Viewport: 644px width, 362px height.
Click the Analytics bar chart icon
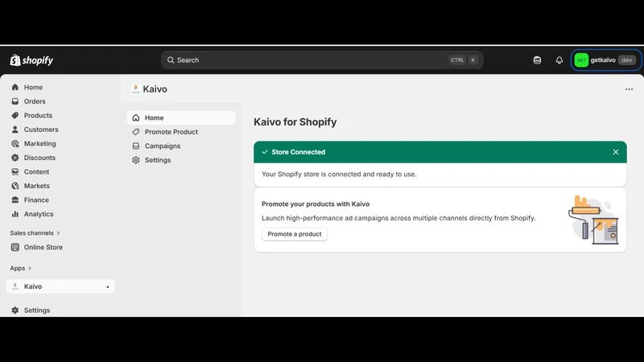(x=15, y=214)
